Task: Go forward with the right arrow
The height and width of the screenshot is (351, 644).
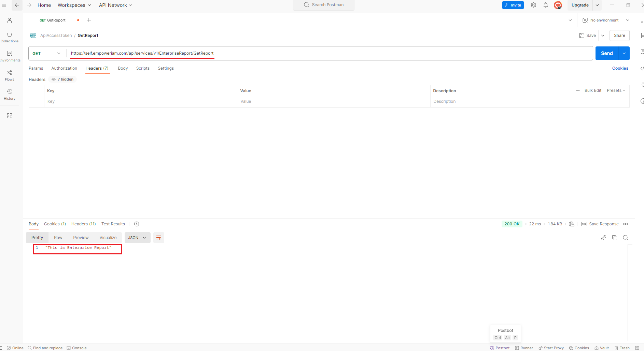Action: tap(29, 5)
